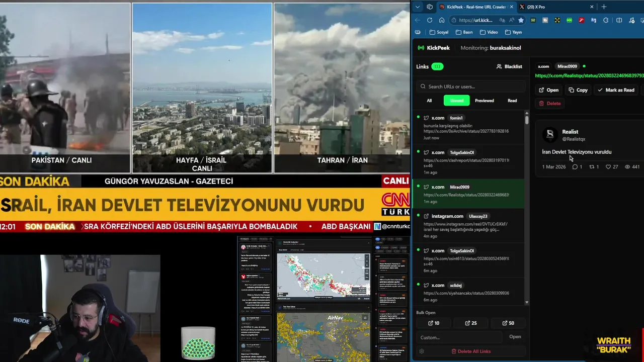This screenshot has height=362, width=644.
Task: Open the clashreport link by TolgaSakinOl
Action: pos(468,162)
